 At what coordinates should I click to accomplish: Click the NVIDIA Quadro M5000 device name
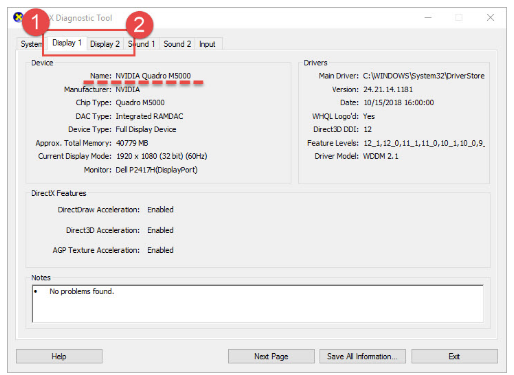pyautogui.click(x=153, y=76)
